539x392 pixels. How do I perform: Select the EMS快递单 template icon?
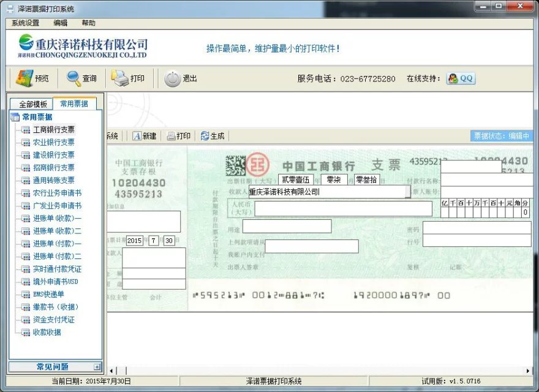26,295
